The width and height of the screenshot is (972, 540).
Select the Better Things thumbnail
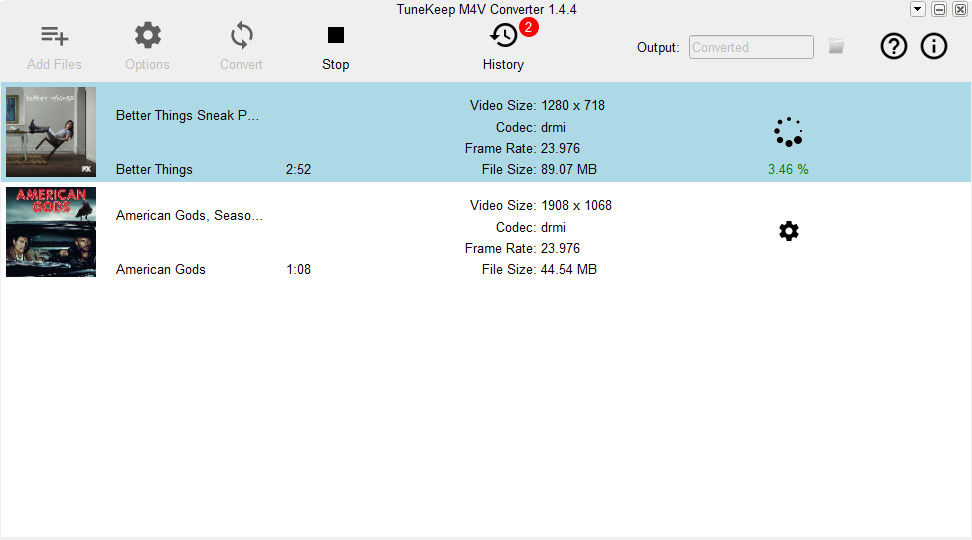[x=51, y=132]
